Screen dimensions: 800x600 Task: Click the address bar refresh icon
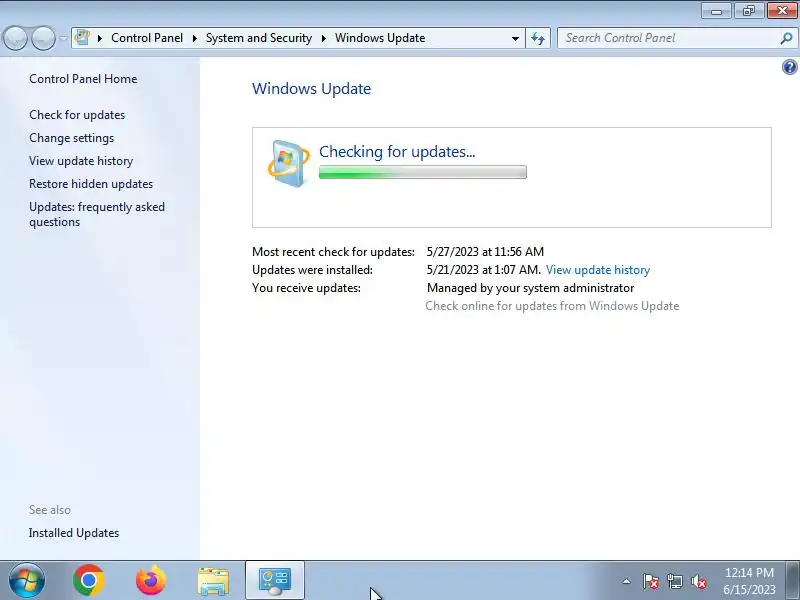(538, 38)
